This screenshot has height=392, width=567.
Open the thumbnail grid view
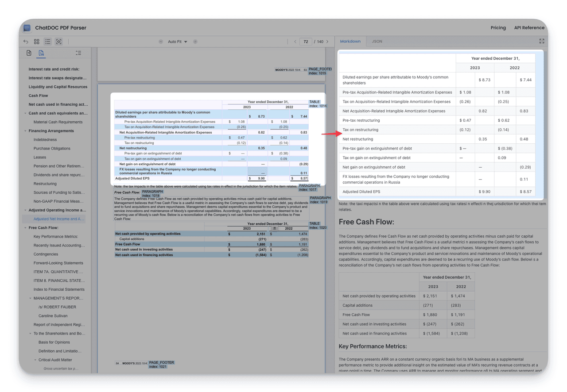click(x=37, y=42)
